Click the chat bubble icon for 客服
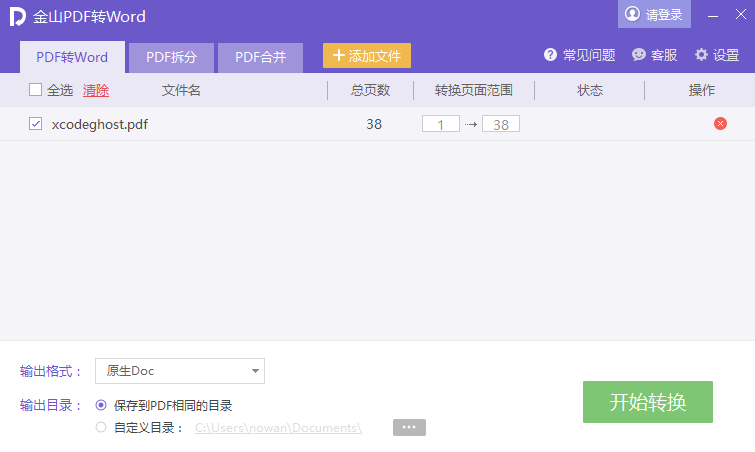The image size is (755, 452). tap(638, 55)
